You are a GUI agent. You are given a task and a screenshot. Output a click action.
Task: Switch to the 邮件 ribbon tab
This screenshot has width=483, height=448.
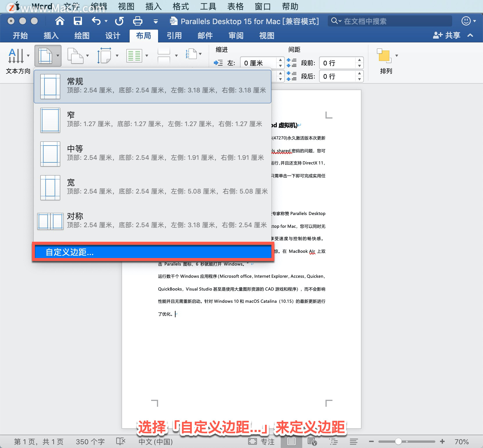pos(205,36)
